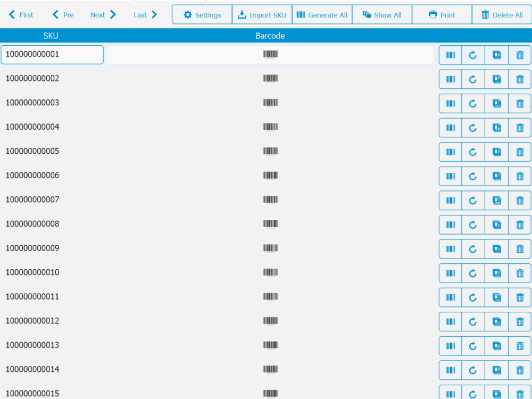532x399 pixels.
Task: Regenerate the barcode for SKU 100000000002
Action: point(473,79)
